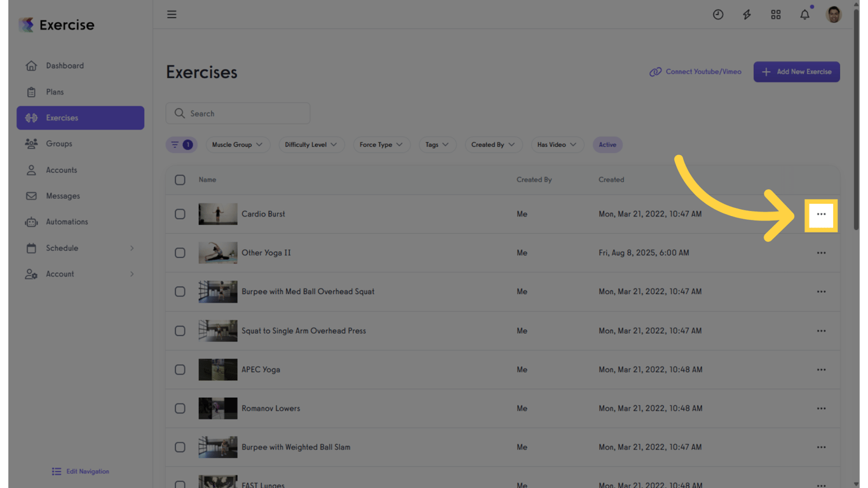Expand the Muscle Group filter dropdown
868x488 pixels.
[237, 145]
